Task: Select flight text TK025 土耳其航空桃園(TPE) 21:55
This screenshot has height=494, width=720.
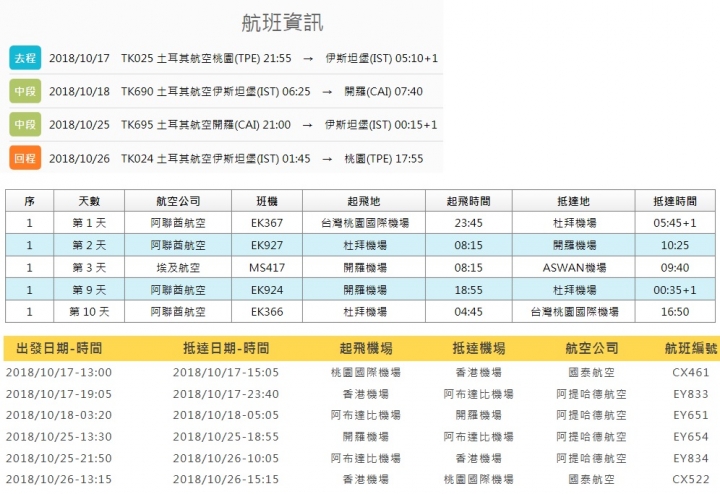Action: (206, 58)
